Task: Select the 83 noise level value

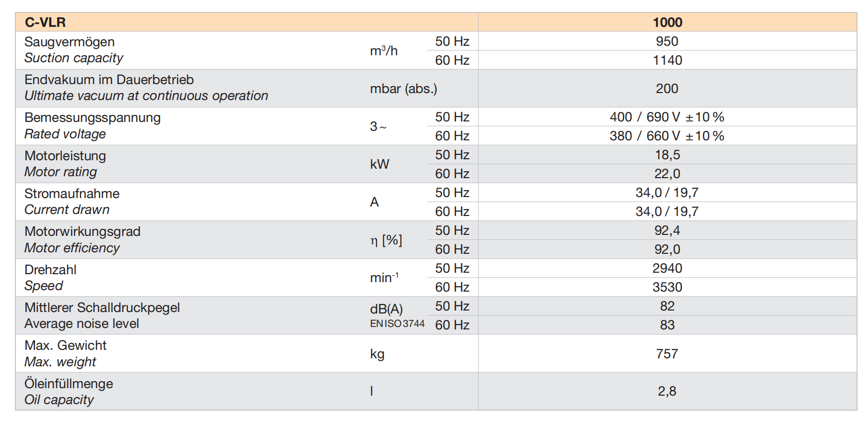Action: pyautogui.click(x=667, y=325)
